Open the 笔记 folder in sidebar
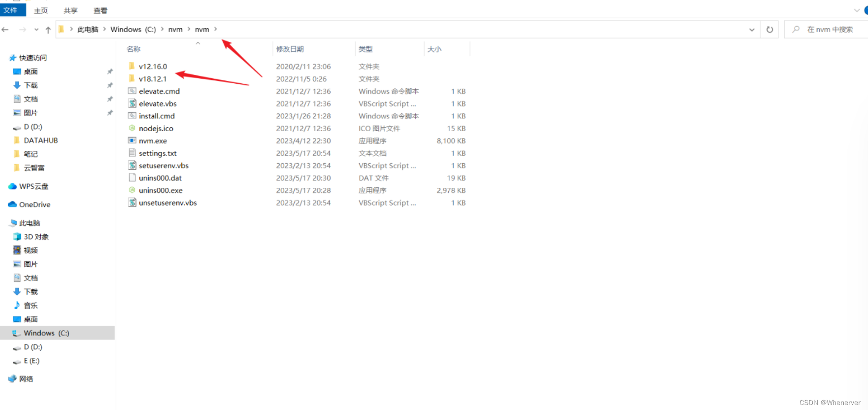The height and width of the screenshot is (410, 868). 31,154
